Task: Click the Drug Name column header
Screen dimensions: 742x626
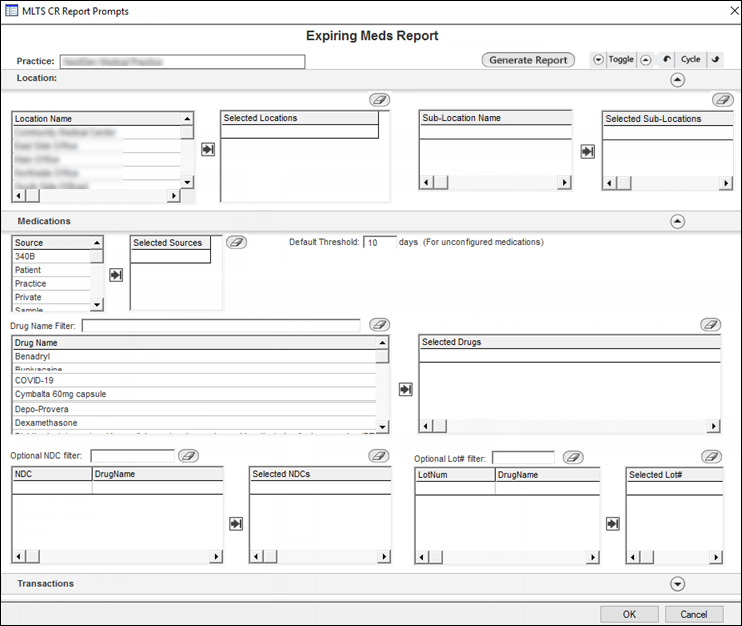Action: 194,343
